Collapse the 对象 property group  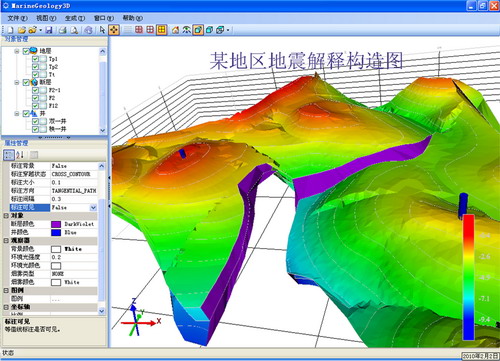point(6,216)
